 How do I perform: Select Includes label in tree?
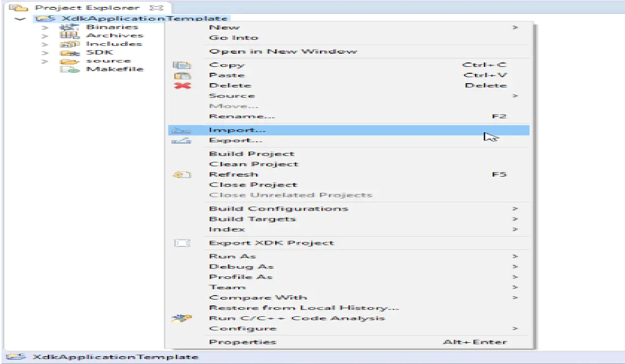[114, 44]
